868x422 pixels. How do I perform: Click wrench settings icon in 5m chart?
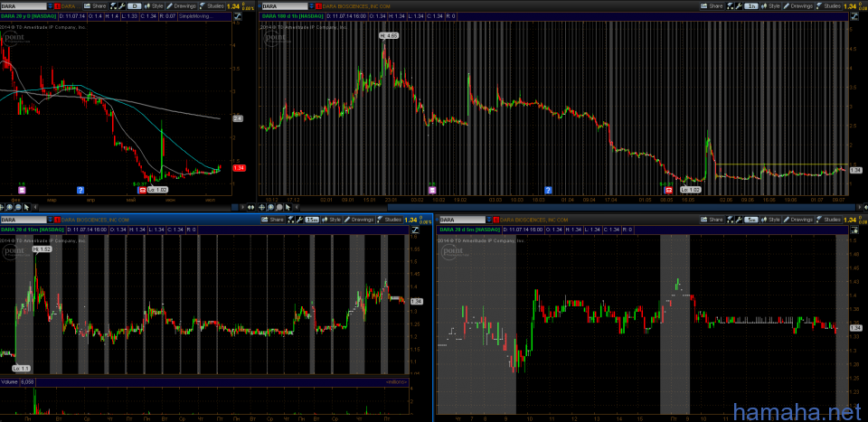coord(739,220)
